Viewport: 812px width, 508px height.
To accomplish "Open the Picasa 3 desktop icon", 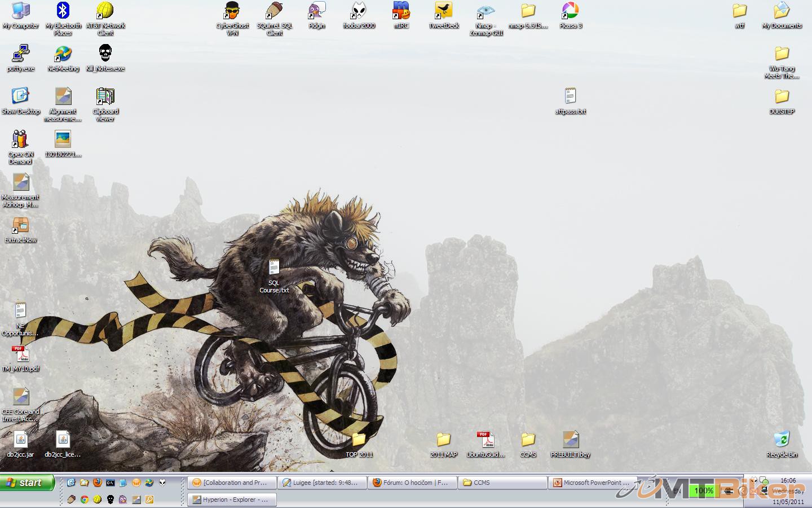I will pos(570,11).
